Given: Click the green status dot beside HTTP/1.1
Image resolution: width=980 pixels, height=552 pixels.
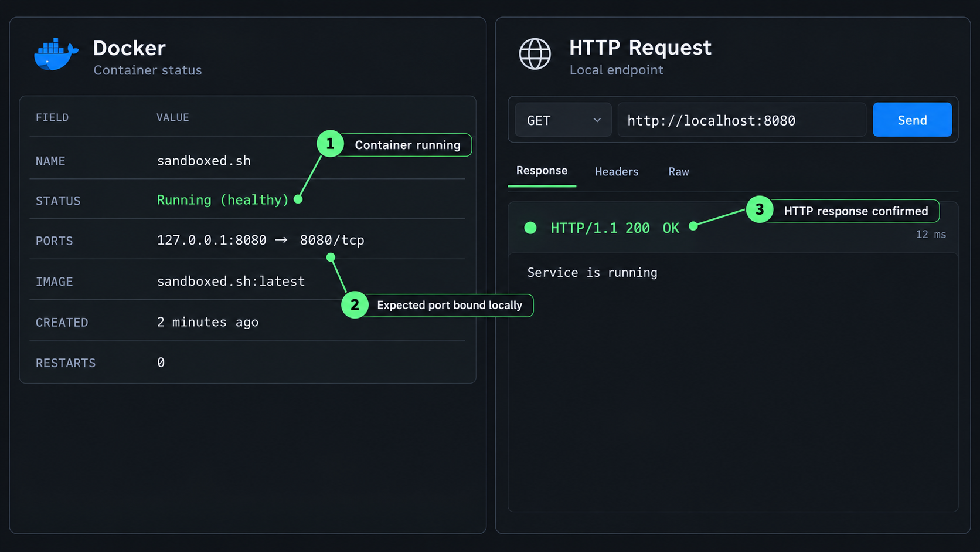Looking at the screenshot, I should [x=530, y=228].
